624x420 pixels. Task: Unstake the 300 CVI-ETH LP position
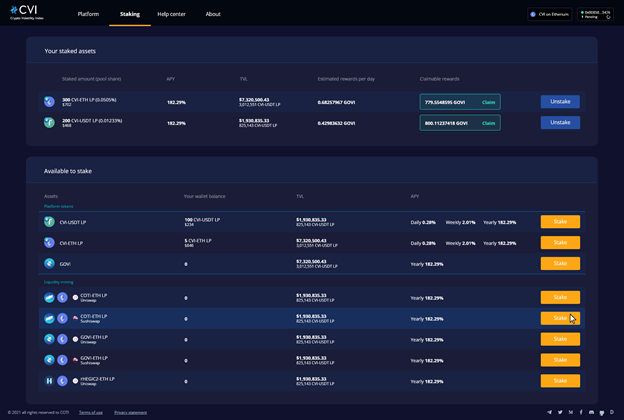(x=560, y=102)
